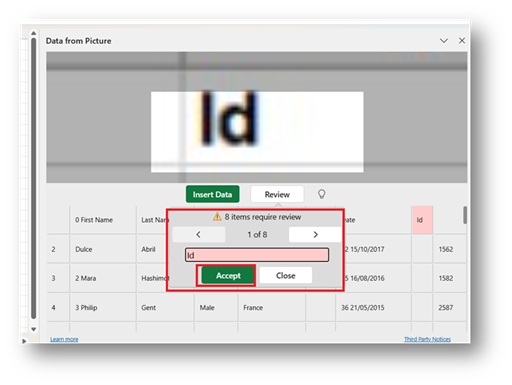The image size is (512, 385).
Task: Click the sheet scroll right triangle
Action: coord(24,341)
